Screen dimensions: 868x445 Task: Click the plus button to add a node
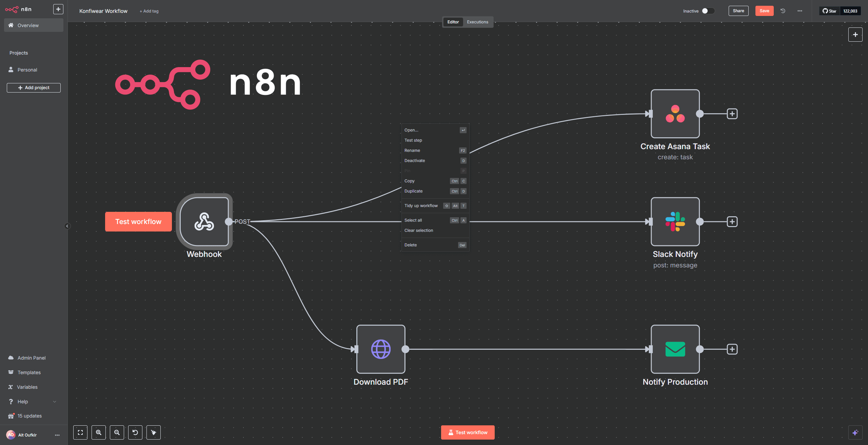(x=855, y=34)
